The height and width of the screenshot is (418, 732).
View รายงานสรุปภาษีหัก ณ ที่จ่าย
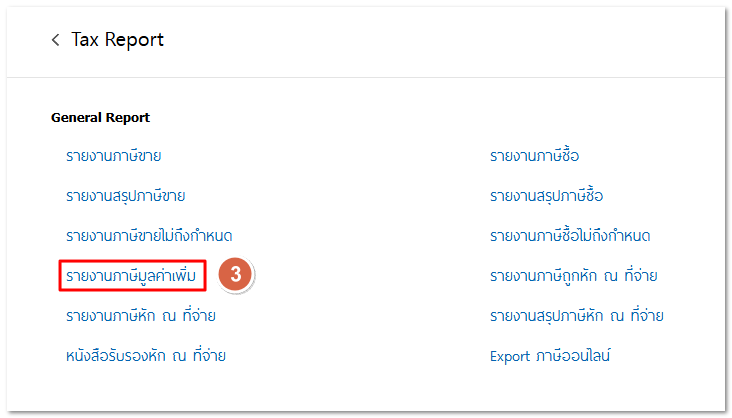point(577,316)
